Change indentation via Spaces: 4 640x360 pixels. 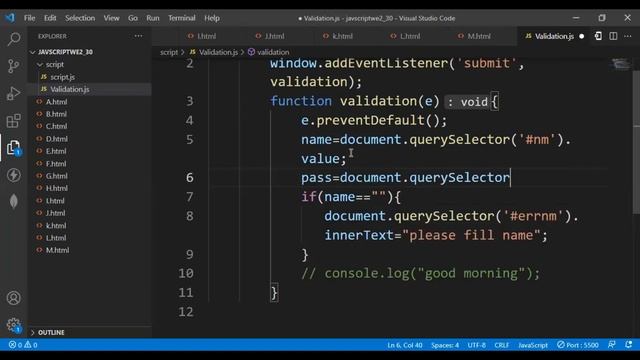pyautogui.click(x=445, y=345)
